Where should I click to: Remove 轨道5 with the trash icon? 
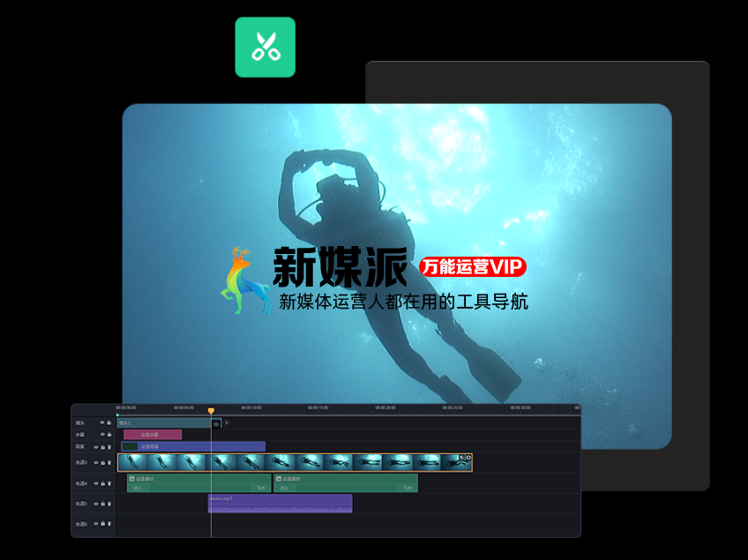coord(109,504)
